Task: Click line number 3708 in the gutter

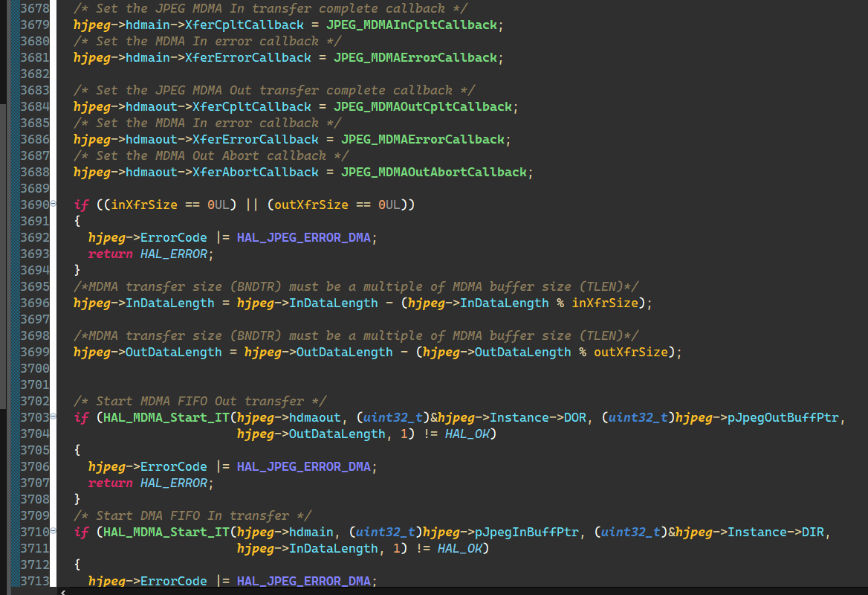Action: click(35, 500)
